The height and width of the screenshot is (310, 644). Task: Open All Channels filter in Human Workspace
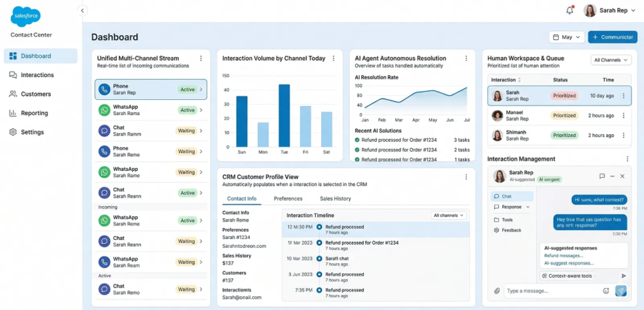coord(611,60)
